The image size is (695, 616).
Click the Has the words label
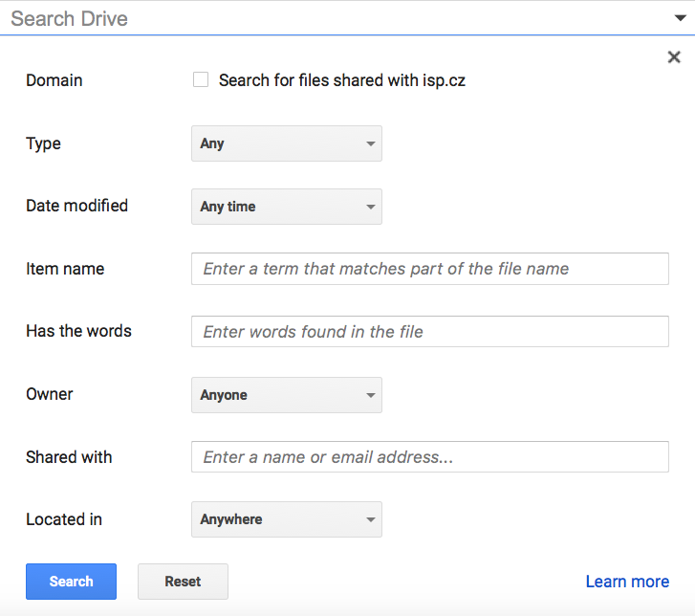tap(78, 331)
